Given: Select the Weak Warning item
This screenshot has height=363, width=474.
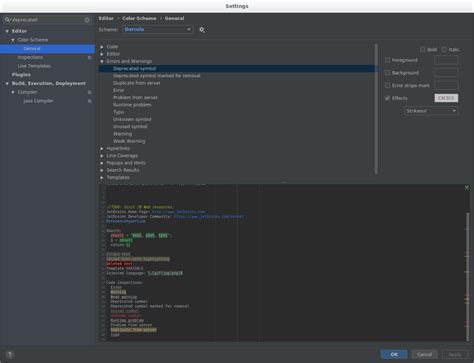Looking at the screenshot, I should coord(129,141).
